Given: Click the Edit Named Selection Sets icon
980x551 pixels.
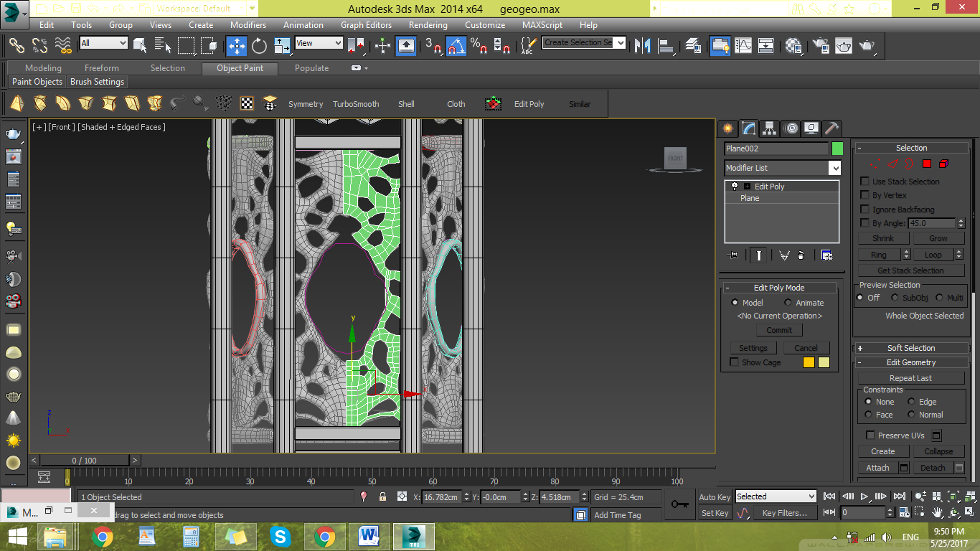Looking at the screenshot, I should coord(528,46).
